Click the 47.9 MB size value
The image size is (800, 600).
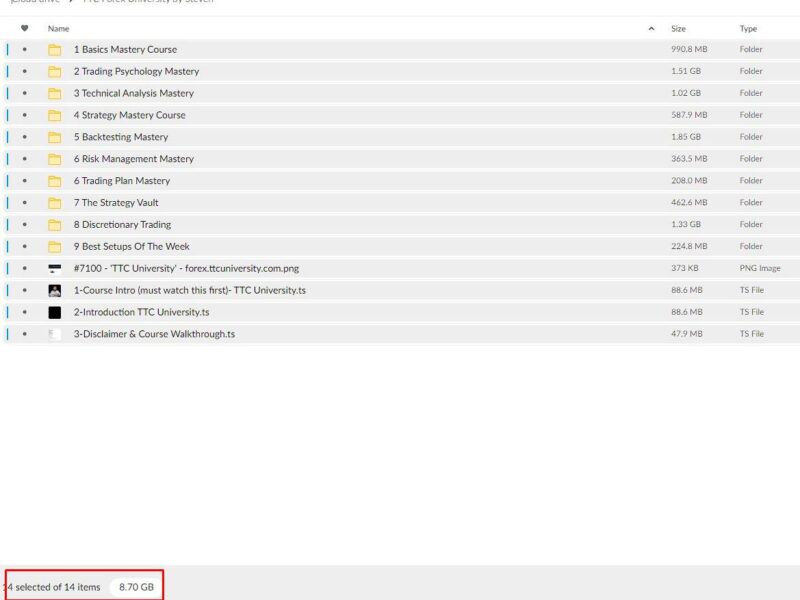click(687, 334)
